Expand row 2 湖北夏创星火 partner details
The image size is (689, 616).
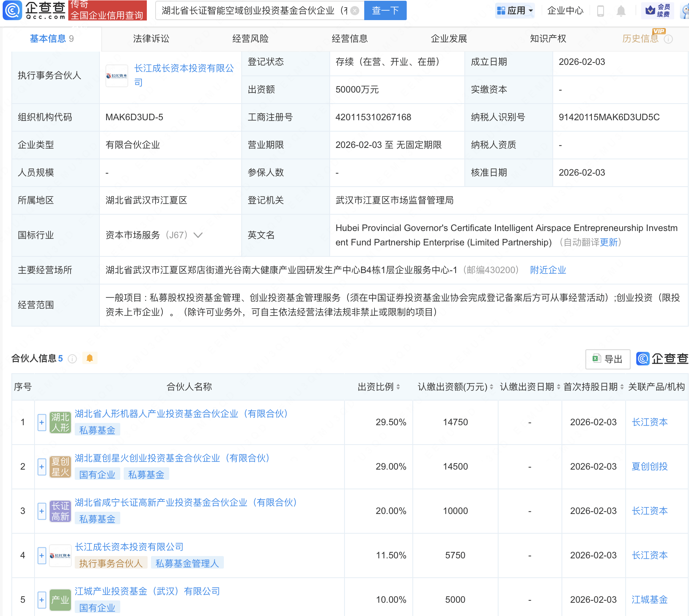(42, 467)
